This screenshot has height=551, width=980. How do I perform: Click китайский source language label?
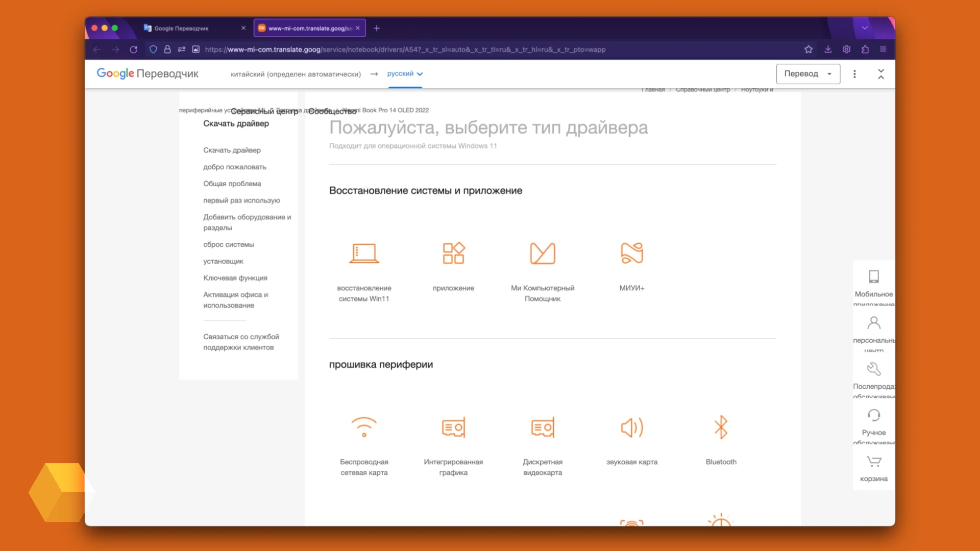coord(296,74)
